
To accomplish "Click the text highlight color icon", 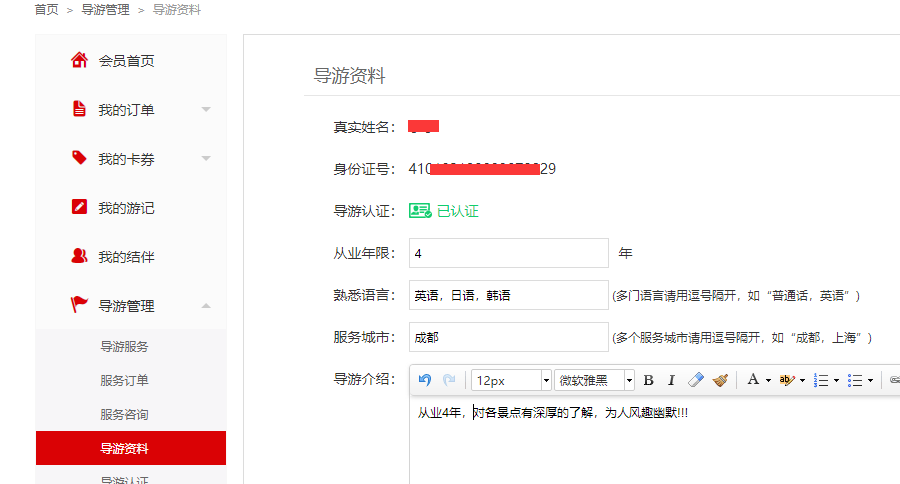I will pyautogui.click(x=786, y=380).
